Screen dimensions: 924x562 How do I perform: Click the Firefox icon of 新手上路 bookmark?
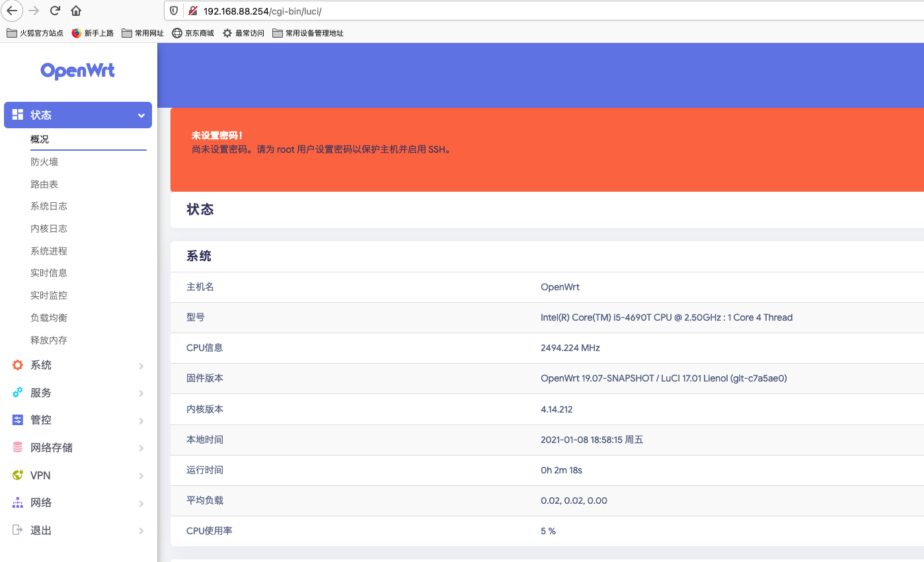pos(77,33)
